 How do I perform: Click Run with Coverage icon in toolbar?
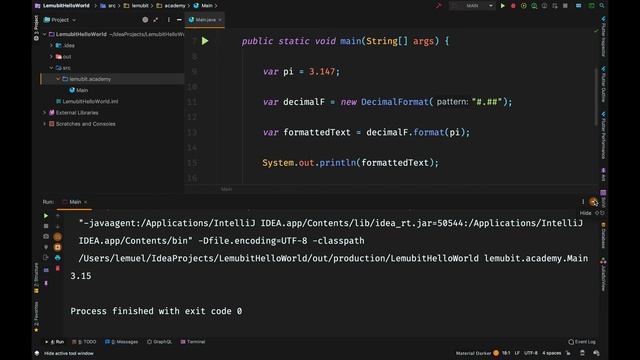click(x=524, y=6)
